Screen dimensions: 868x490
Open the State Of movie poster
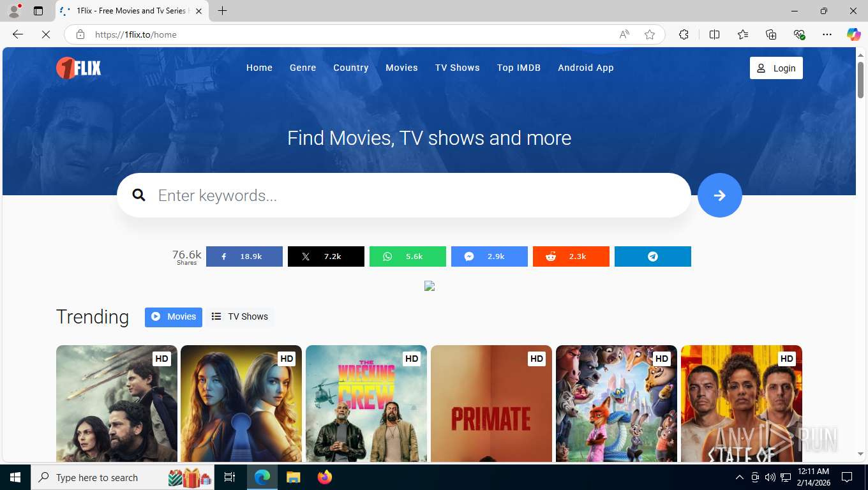[742, 403]
